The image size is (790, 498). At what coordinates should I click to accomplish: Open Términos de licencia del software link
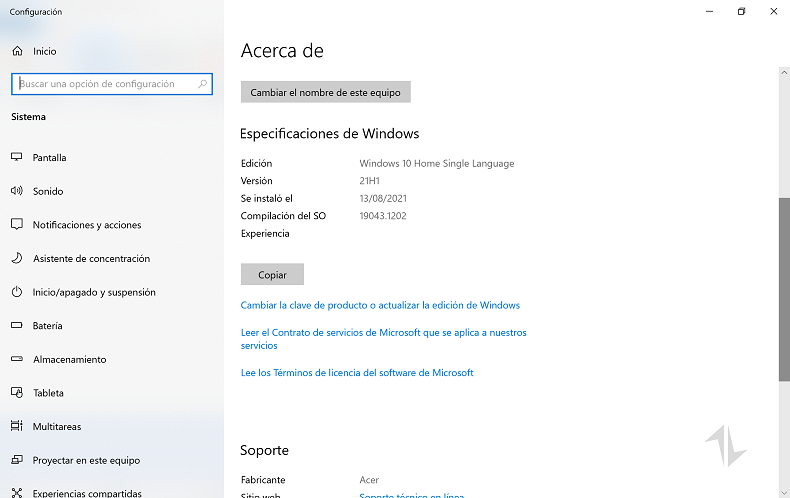357,372
